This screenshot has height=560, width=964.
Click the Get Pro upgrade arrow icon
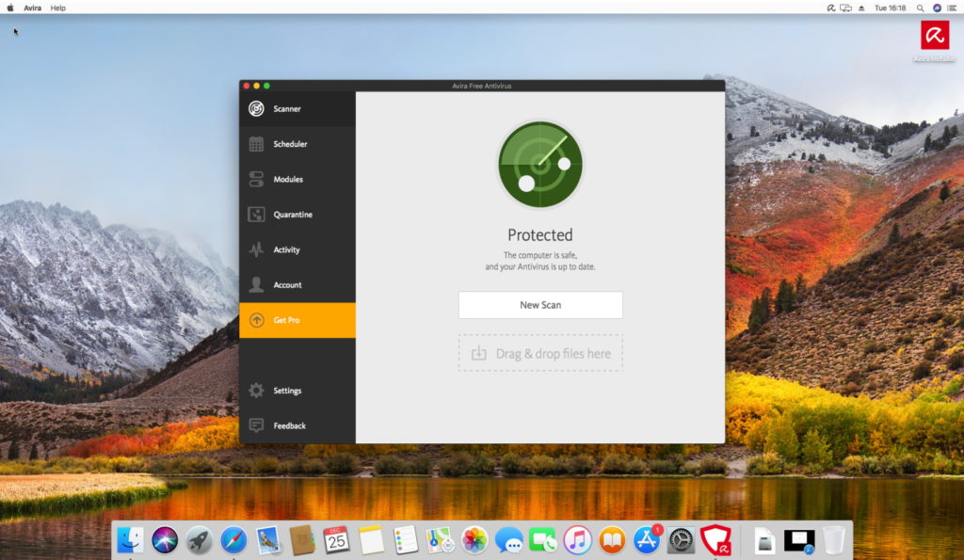256,320
